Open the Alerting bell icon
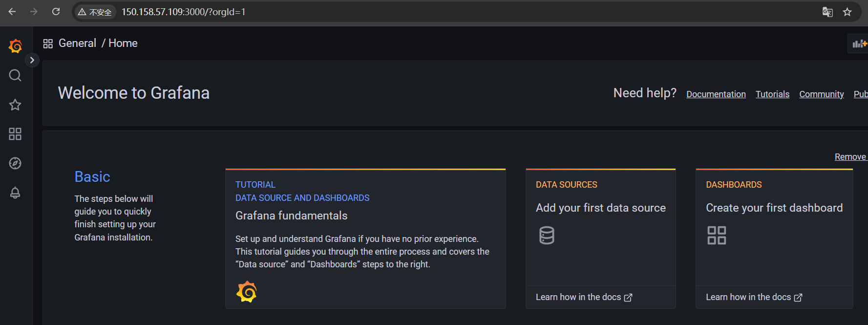 15,193
